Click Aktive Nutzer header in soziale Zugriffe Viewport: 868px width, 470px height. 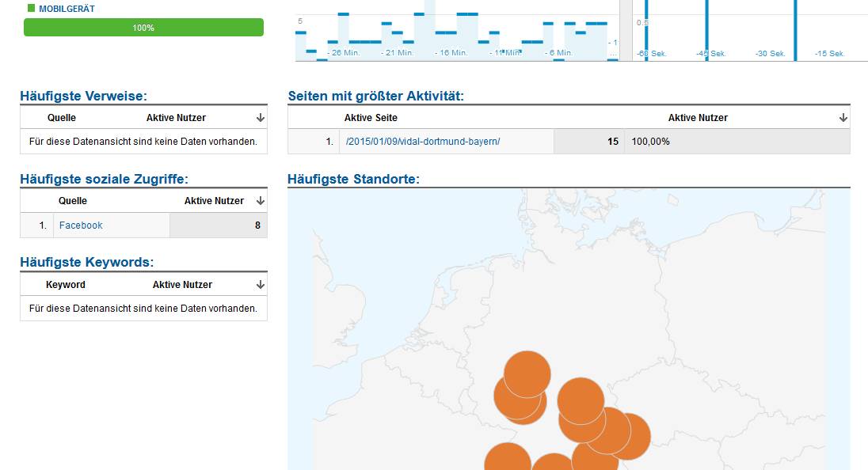(x=215, y=201)
